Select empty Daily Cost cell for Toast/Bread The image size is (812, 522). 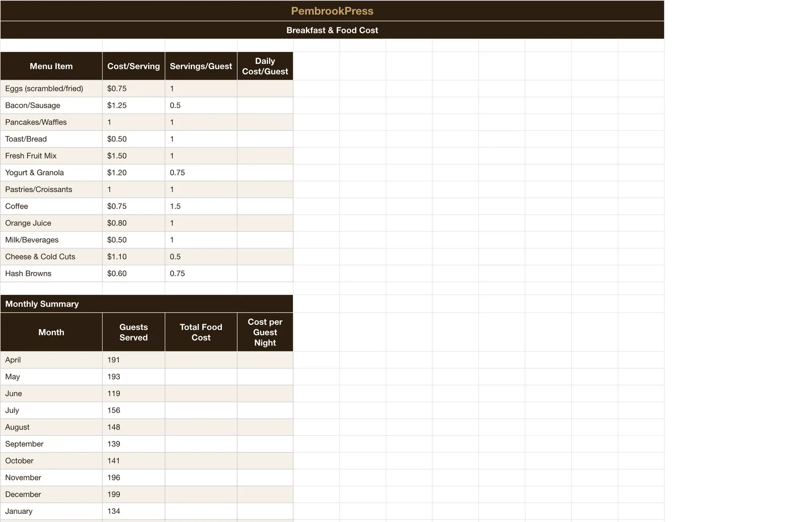[265, 138]
